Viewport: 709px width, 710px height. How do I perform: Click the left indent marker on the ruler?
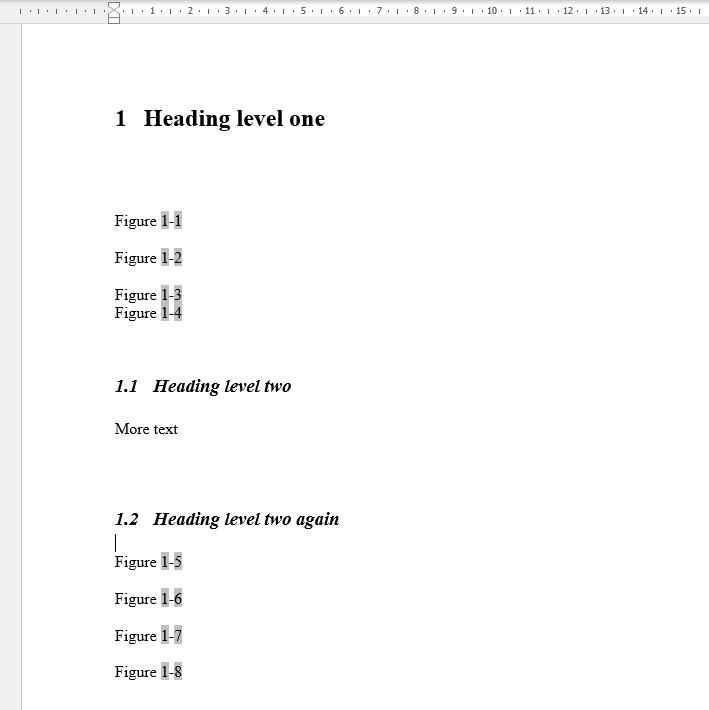point(114,19)
